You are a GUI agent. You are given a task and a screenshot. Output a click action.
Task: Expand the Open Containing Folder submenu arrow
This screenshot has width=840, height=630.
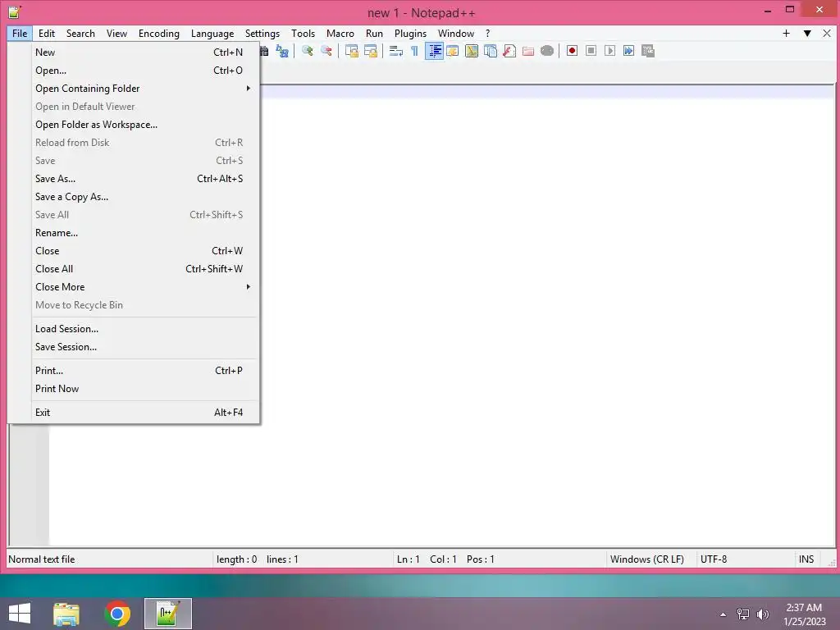point(248,88)
